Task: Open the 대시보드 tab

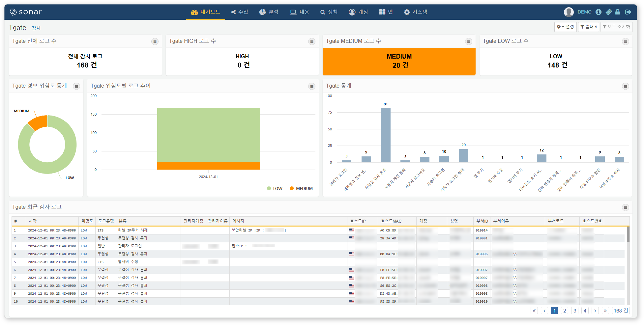Action: [206, 12]
